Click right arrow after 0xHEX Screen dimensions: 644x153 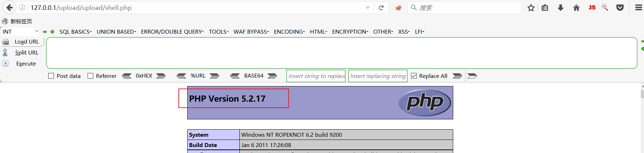point(161,76)
